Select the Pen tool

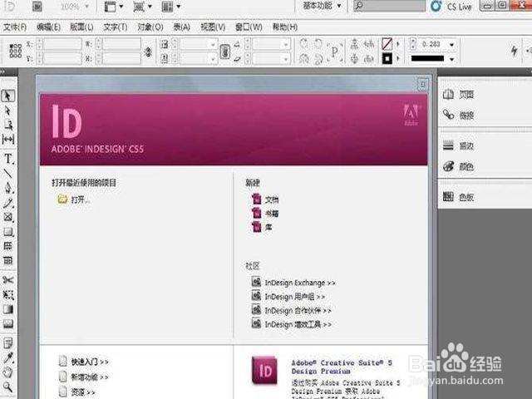pos(8,188)
